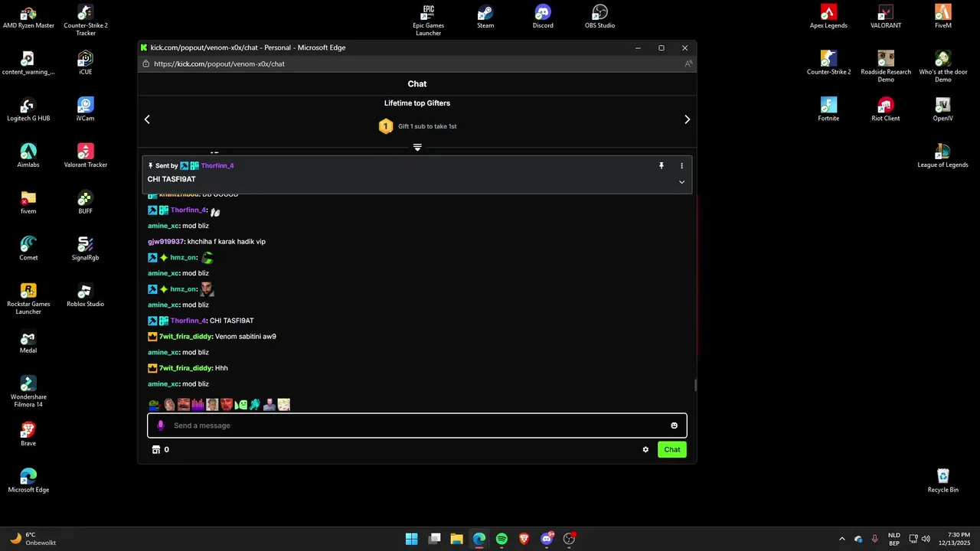The height and width of the screenshot is (551, 980).
Task: Open 7wit_frira_diddy username on Venom message
Action: click(x=186, y=337)
